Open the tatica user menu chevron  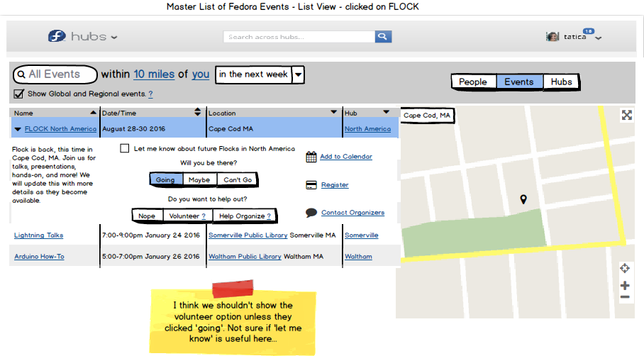point(599,38)
